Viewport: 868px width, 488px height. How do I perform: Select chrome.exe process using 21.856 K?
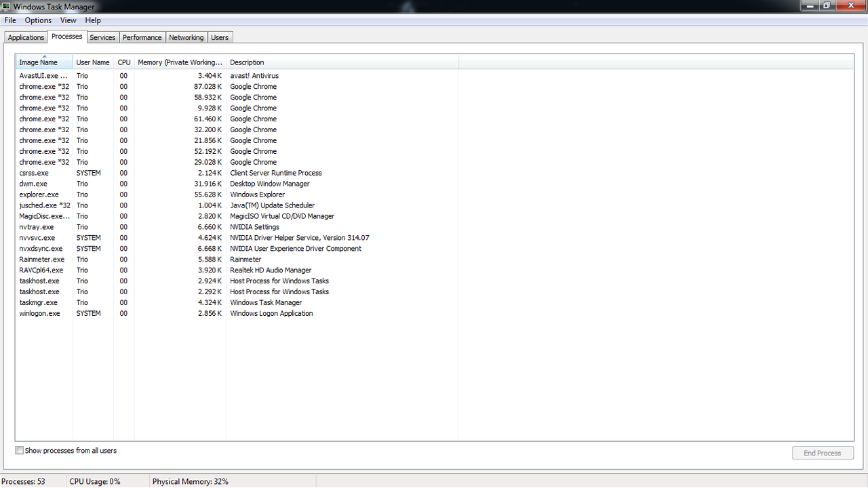pyautogui.click(x=237, y=141)
